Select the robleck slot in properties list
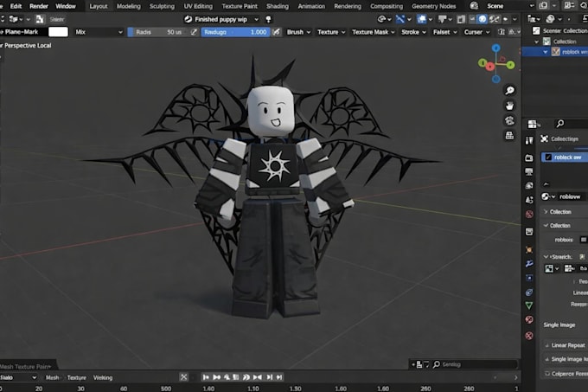The image size is (588, 392). 565,157
